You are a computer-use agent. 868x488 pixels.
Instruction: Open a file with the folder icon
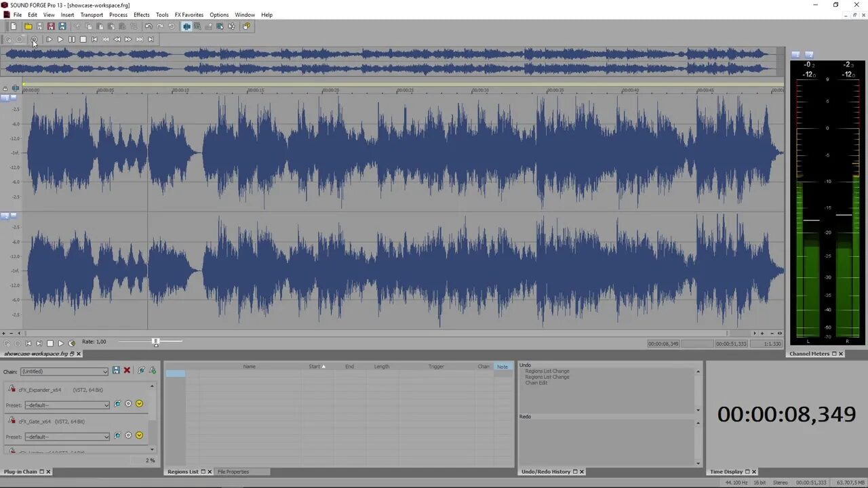(x=28, y=26)
